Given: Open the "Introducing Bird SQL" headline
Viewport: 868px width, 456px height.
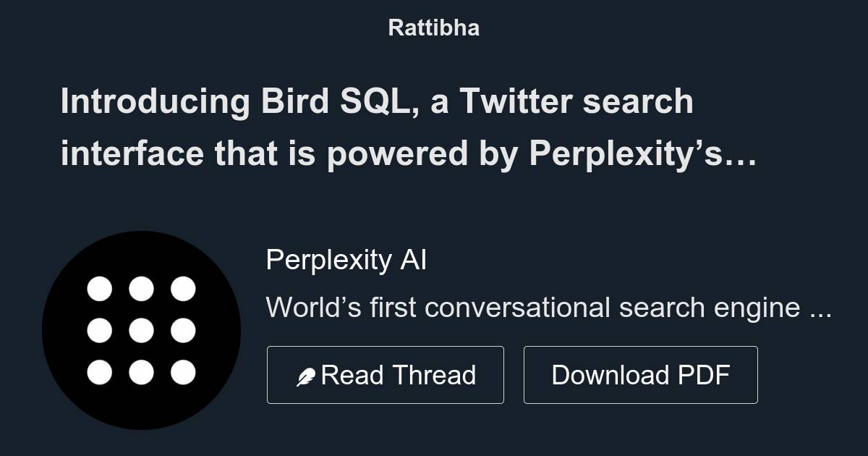Looking at the screenshot, I should pyautogui.click(x=376, y=102).
